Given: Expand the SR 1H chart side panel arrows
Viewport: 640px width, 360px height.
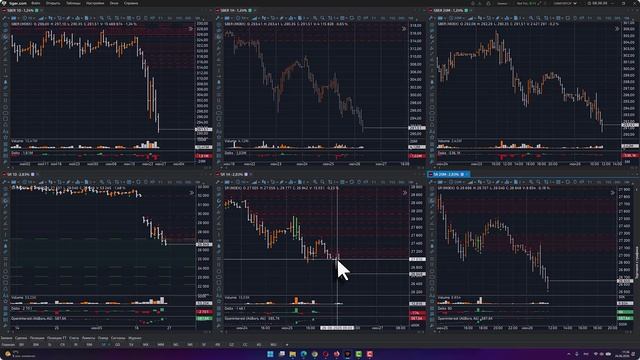Looking at the screenshot, I should click(404, 193).
